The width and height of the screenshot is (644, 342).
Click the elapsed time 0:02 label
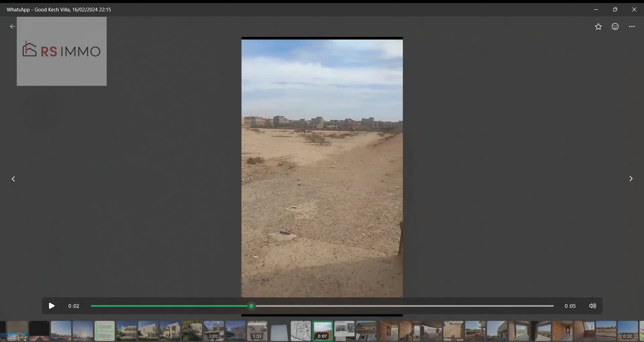pos(74,306)
